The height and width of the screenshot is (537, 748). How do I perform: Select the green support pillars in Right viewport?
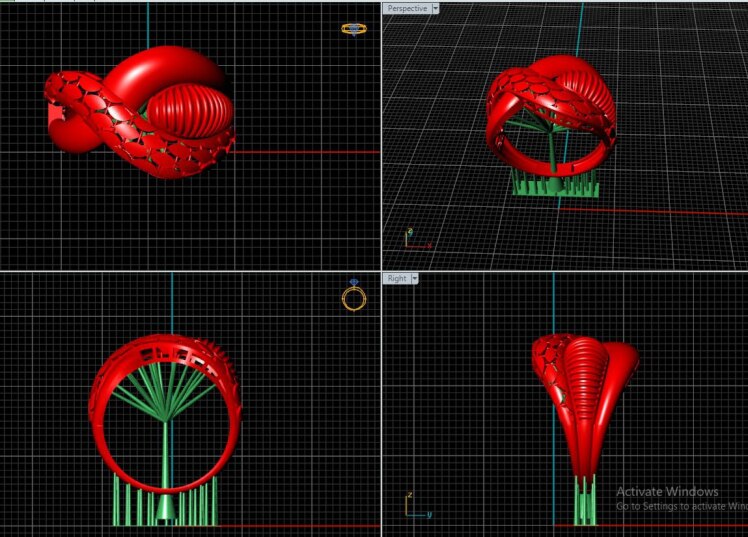[586, 500]
